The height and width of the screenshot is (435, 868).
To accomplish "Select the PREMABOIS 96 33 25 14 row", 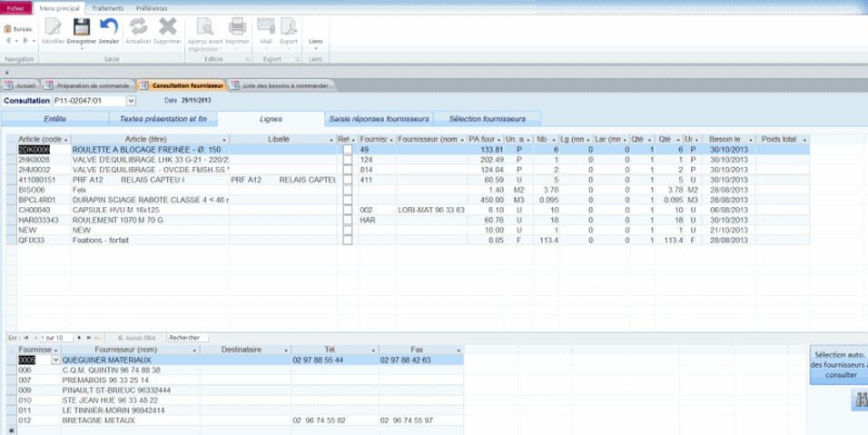I will [x=235, y=381].
